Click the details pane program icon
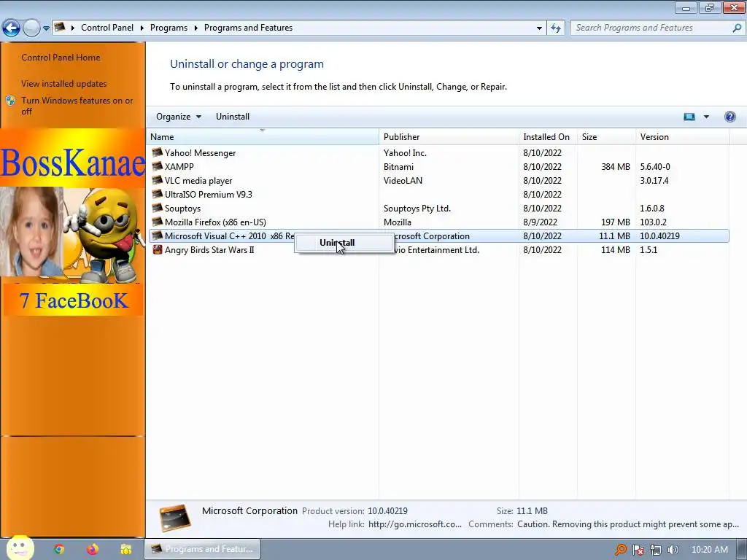This screenshot has width=747, height=560. 175,518
